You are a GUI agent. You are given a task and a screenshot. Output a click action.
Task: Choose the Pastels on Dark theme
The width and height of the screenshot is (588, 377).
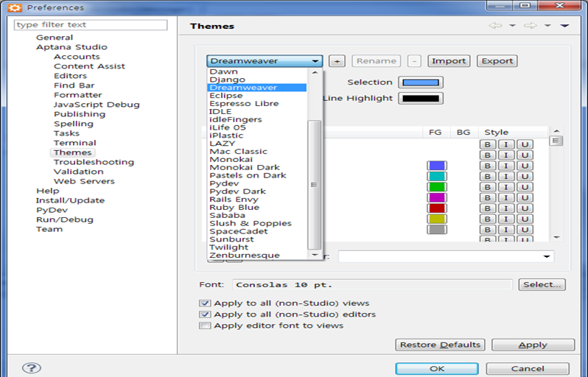[x=248, y=175]
